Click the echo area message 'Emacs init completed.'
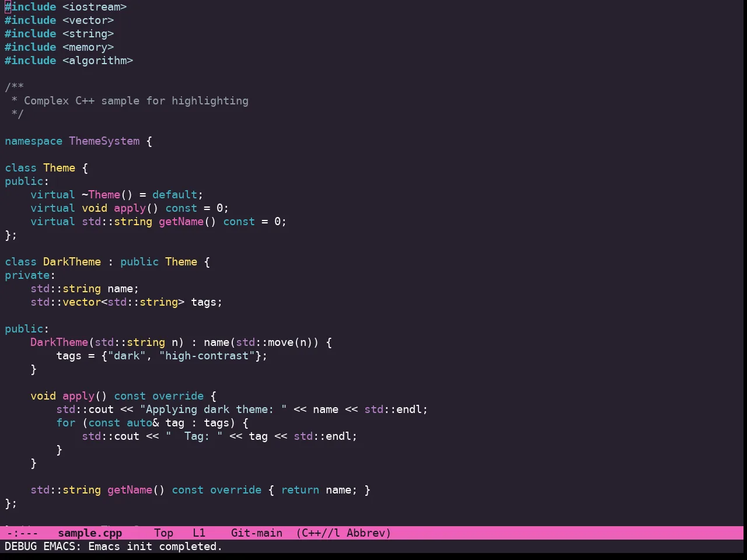747x560 pixels. 155,547
